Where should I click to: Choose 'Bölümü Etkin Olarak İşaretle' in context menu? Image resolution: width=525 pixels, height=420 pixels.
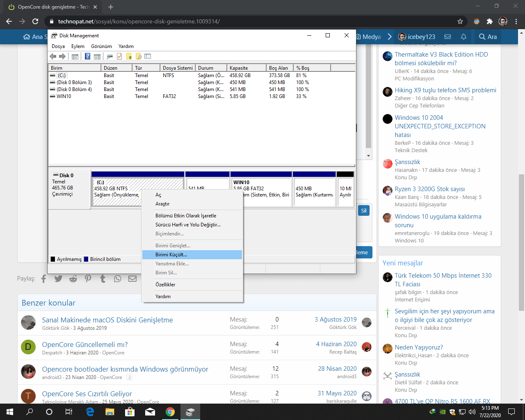(x=192, y=216)
